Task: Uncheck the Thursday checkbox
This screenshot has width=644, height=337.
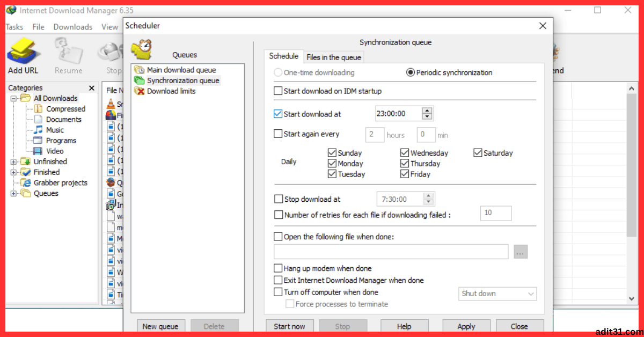Action: pyautogui.click(x=405, y=164)
